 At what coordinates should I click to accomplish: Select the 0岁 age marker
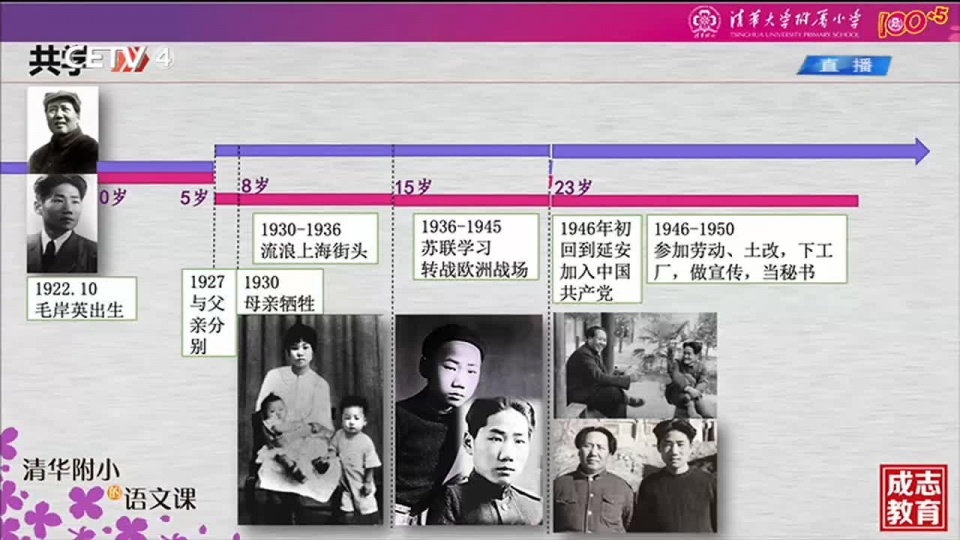(x=113, y=197)
